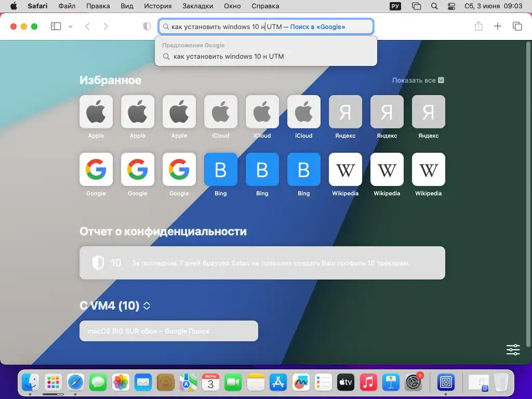This screenshot has width=532, height=399.
Task: Restore the minimized window thumbnail in Dock
Action: pyautogui.click(x=478, y=383)
